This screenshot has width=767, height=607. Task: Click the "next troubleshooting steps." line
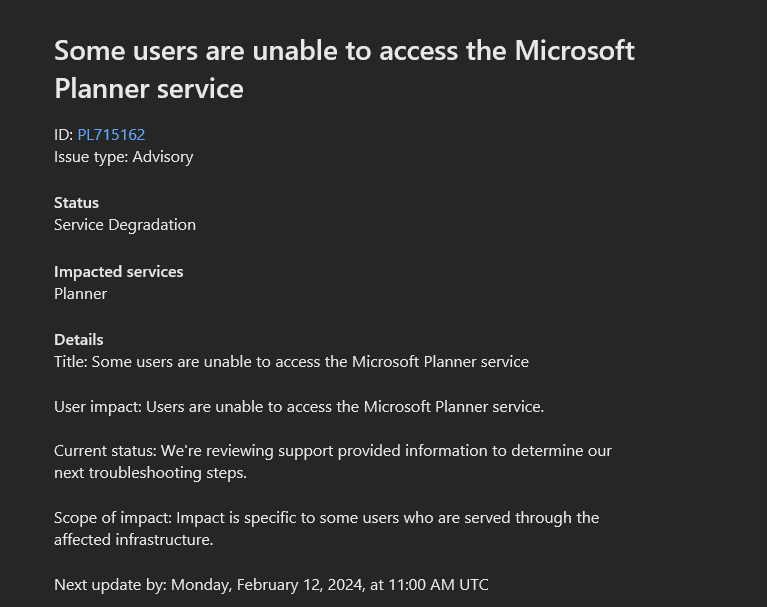click(x=150, y=472)
